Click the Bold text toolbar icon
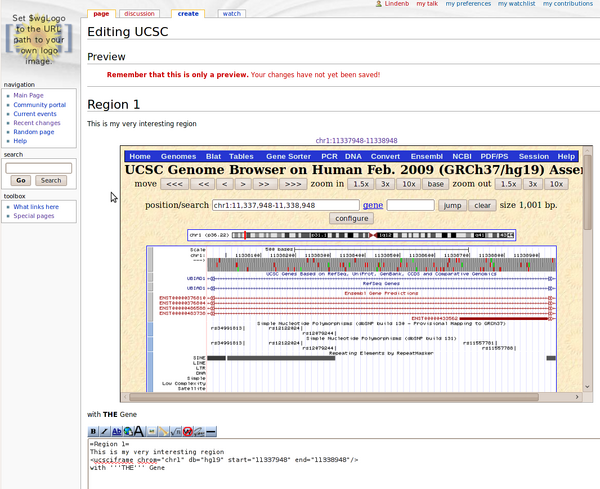This screenshot has width=600, height=489. (93, 431)
